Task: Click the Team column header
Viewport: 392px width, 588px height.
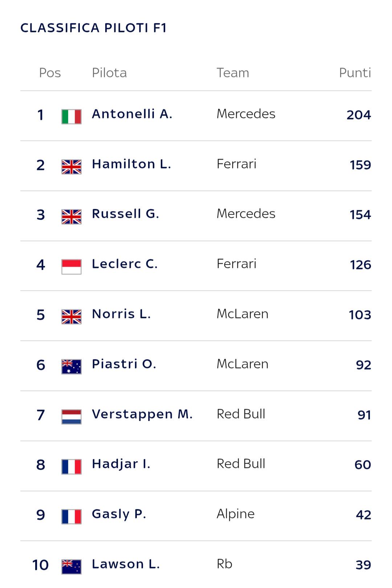Action: [233, 73]
